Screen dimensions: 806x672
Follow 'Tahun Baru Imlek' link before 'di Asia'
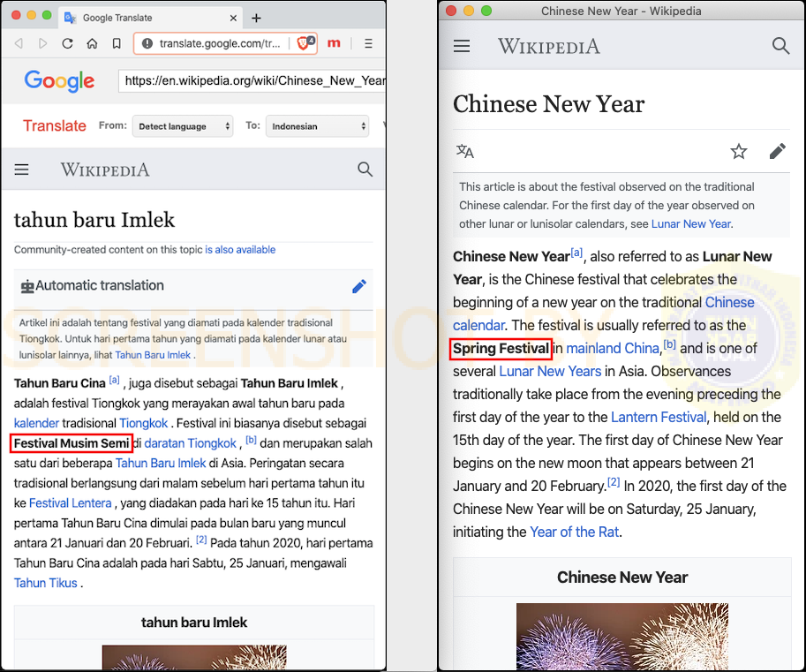pyautogui.click(x=161, y=464)
